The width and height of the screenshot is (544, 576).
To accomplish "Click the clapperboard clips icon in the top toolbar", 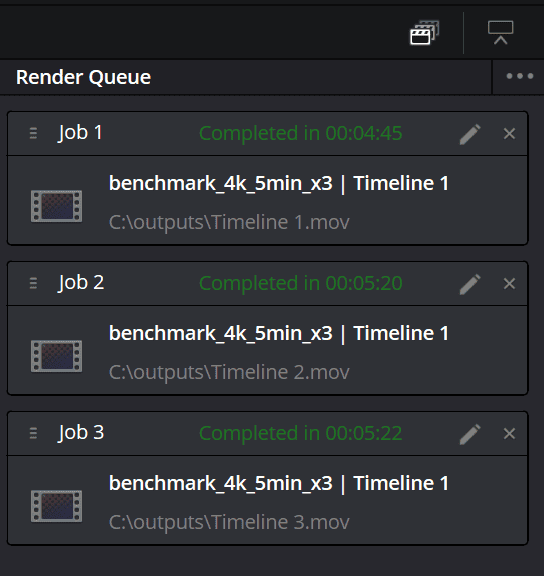I will tap(424, 33).
